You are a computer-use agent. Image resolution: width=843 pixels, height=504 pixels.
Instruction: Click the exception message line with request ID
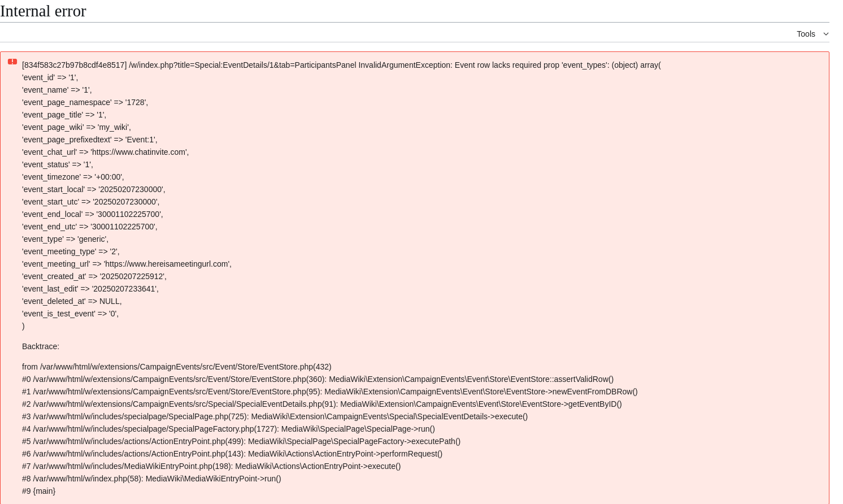coord(341,65)
